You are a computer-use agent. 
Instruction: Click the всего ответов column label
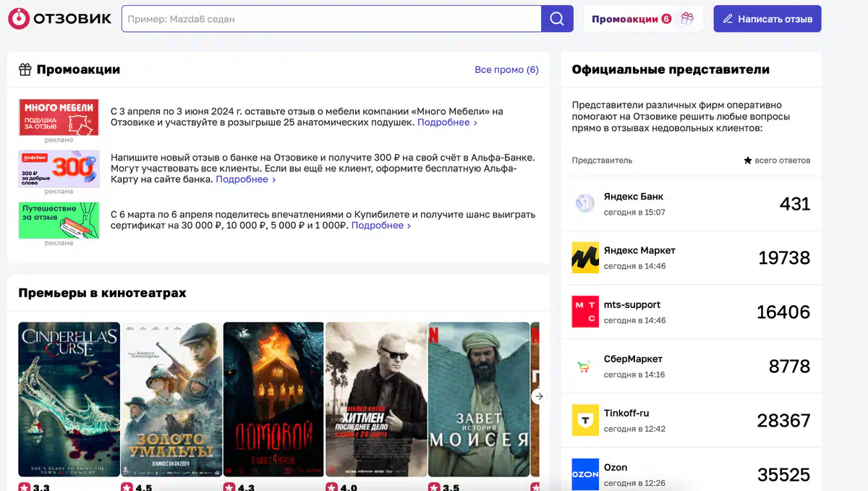coord(777,161)
